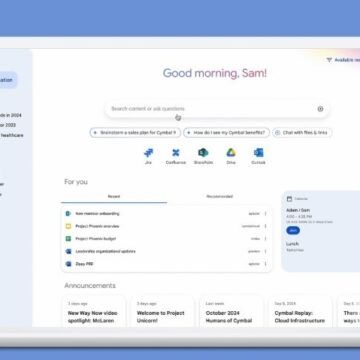Open more options for 'Project Phoenix overview' row
360x360 pixels.
point(266,226)
